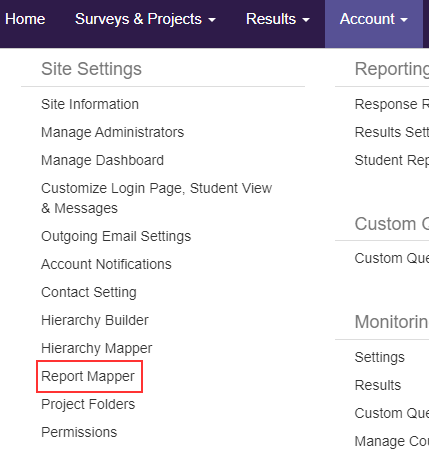Go to Permissions settings
This screenshot has height=454, width=429.
tap(79, 432)
